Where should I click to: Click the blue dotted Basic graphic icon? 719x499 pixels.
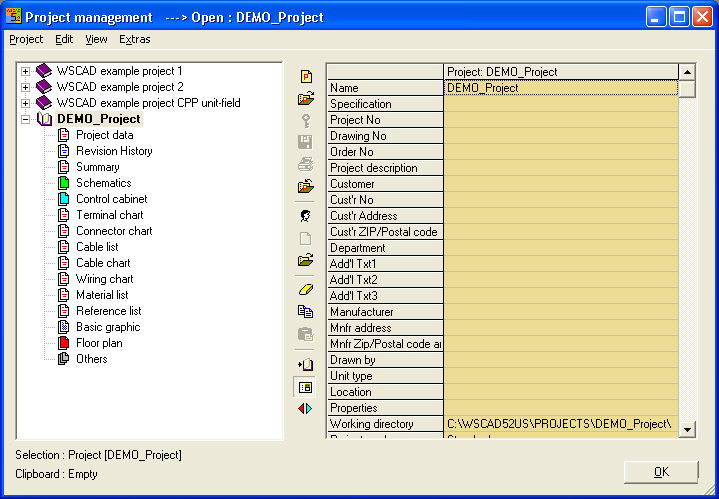(x=64, y=327)
